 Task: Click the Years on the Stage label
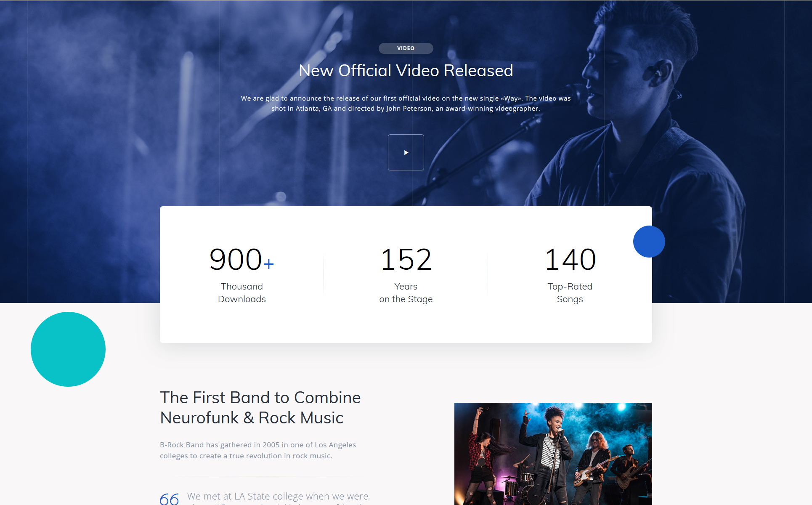[406, 292]
